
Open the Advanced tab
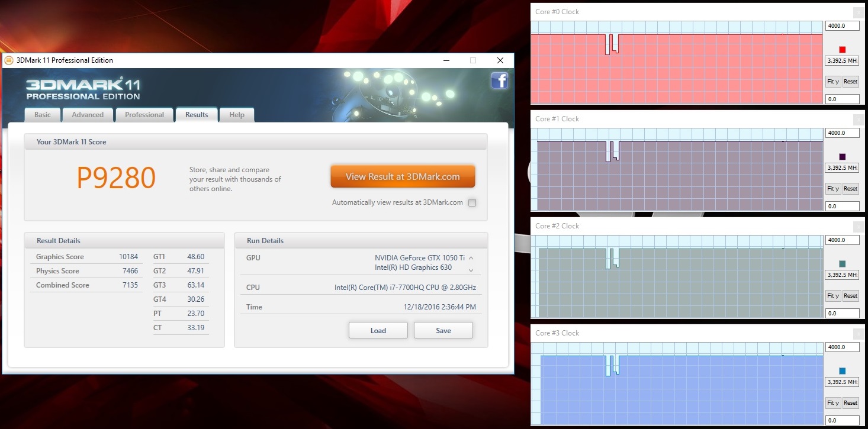coord(88,115)
